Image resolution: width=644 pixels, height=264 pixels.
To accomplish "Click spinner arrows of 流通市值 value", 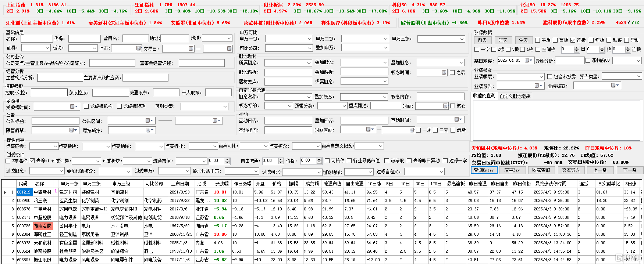I will pyautogui.click(x=227, y=161).
